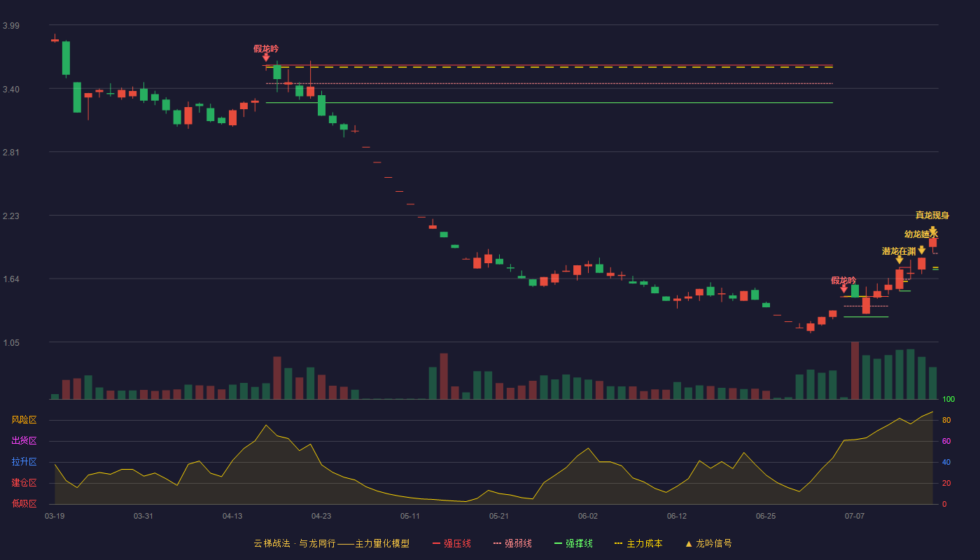Click the big green candle after 03-19
The image size is (980, 560).
tap(66, 58)
